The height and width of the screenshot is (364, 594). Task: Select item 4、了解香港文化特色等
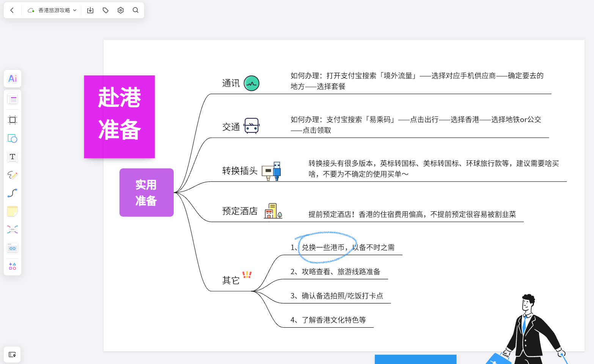[328, 320]
